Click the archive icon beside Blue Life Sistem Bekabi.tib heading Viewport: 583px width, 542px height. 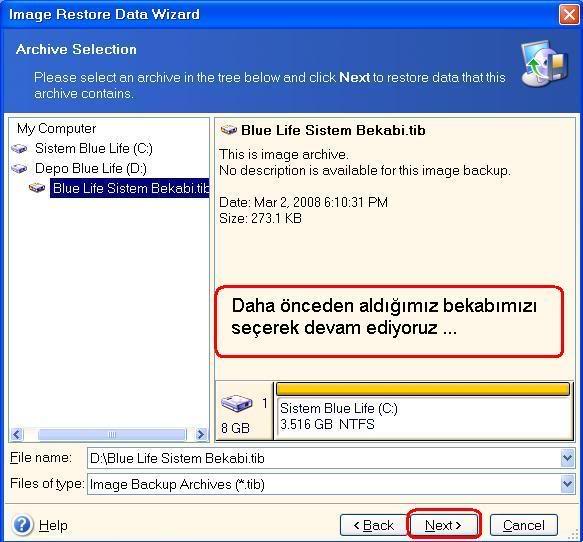[229, 130]
